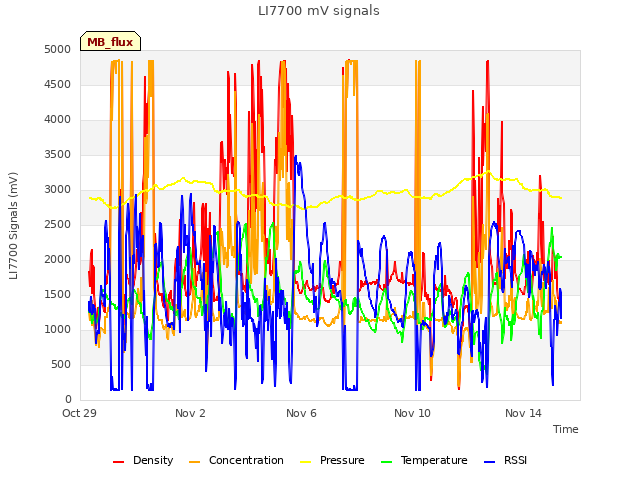Click the orange Concentration legend swatch
The width and height of the screenshot is (640, 480).
(x=195, y=462)
